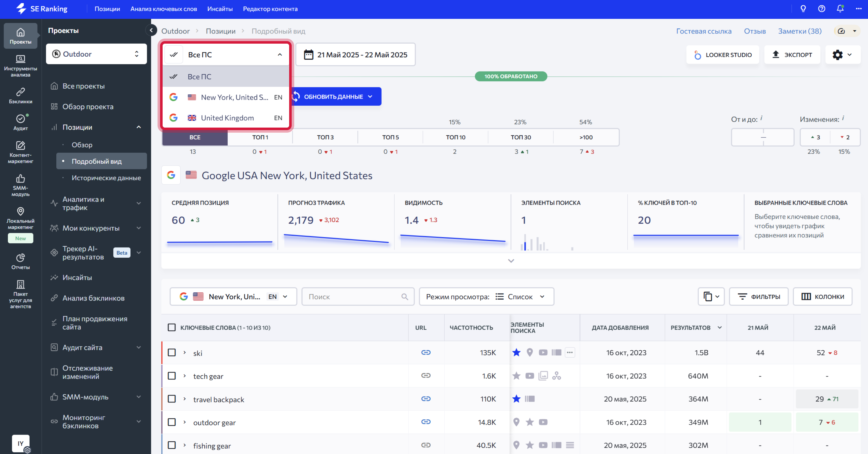Click the ЭКСПОРТ button
The height and width of the screenshot is (454, 868).
coord(792,55)
